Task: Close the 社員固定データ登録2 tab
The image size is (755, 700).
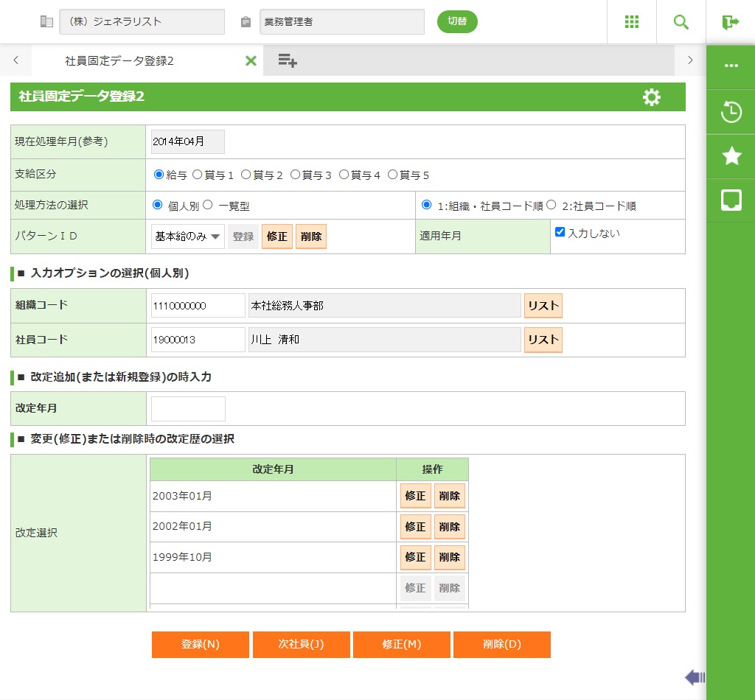Action: (251, 61)
